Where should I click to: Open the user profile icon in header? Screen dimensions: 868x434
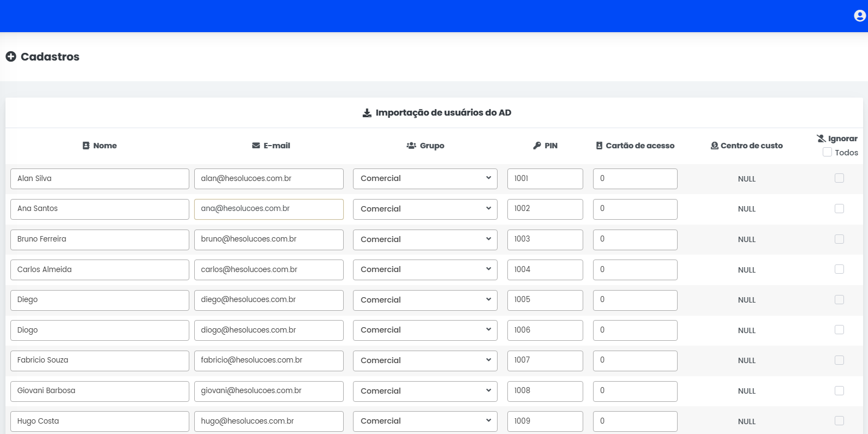coord(859,16)
